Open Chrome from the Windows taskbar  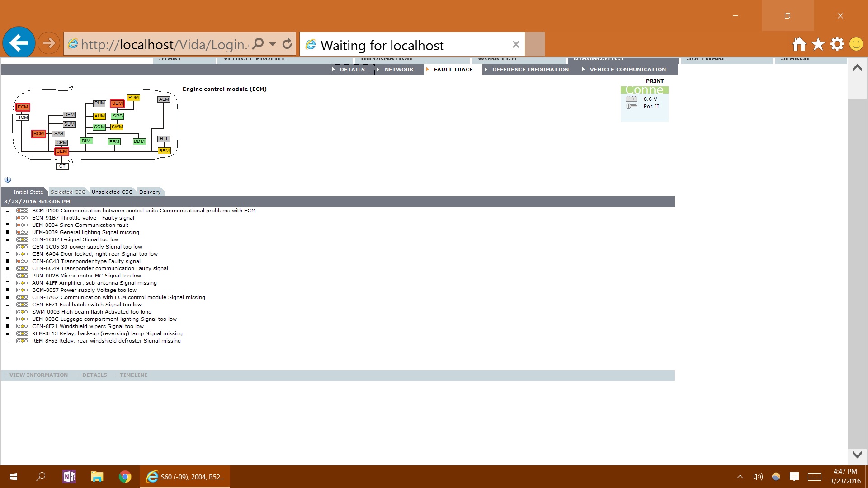125,477
